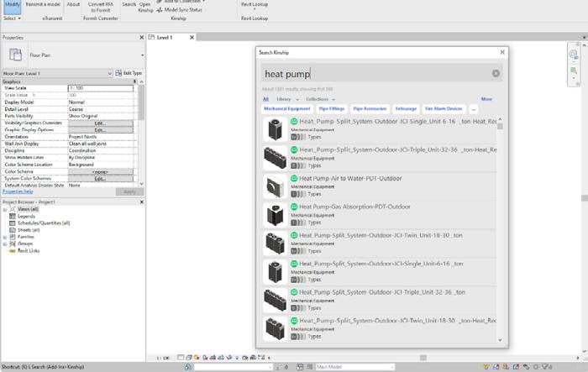Select Schedules/Quantities (all) in Project Browser
This screenshot has height=372, width=588.
(44, 223)
